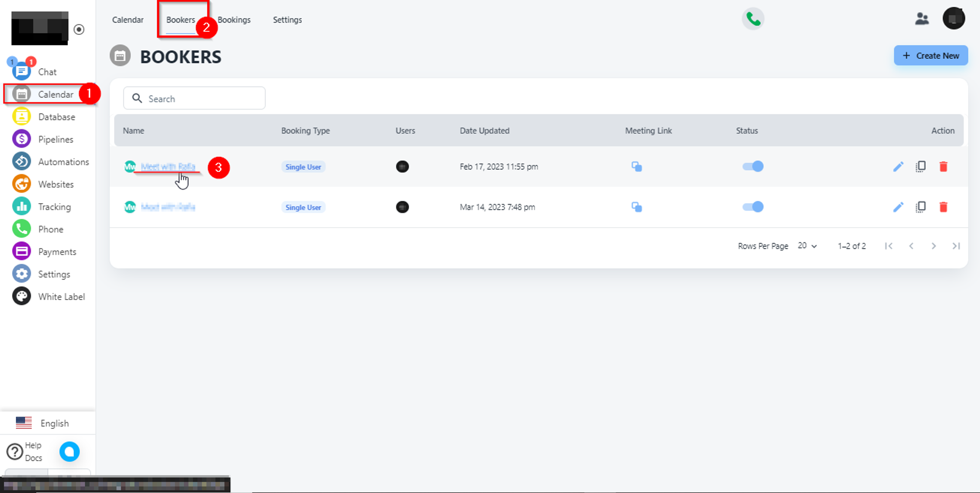This screenshot has height=493, width=980.
Task: Open White Label palette icon
Action: tap(22, 297)
